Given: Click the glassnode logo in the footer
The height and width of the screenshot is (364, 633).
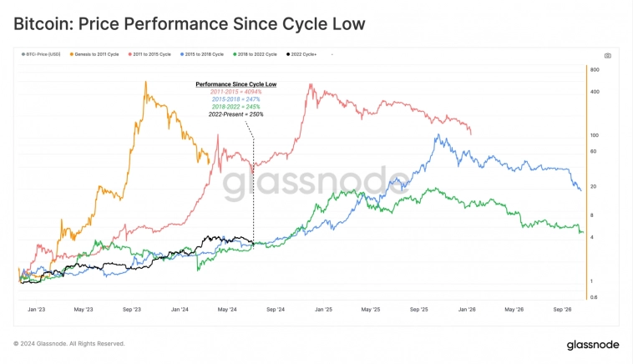Looking at the screenshot, I should [590, 344].
